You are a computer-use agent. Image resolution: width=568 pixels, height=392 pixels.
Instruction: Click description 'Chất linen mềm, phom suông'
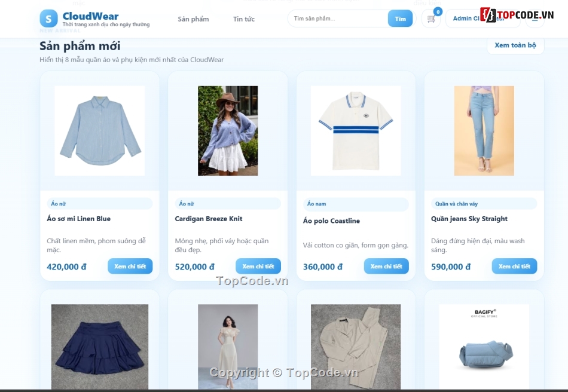click(96, 245)
